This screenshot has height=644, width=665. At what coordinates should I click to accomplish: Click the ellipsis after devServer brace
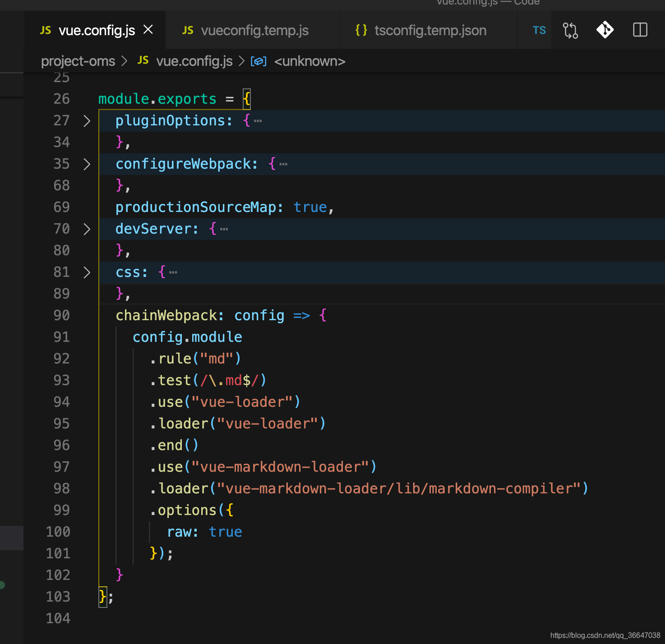coord(224,229)
